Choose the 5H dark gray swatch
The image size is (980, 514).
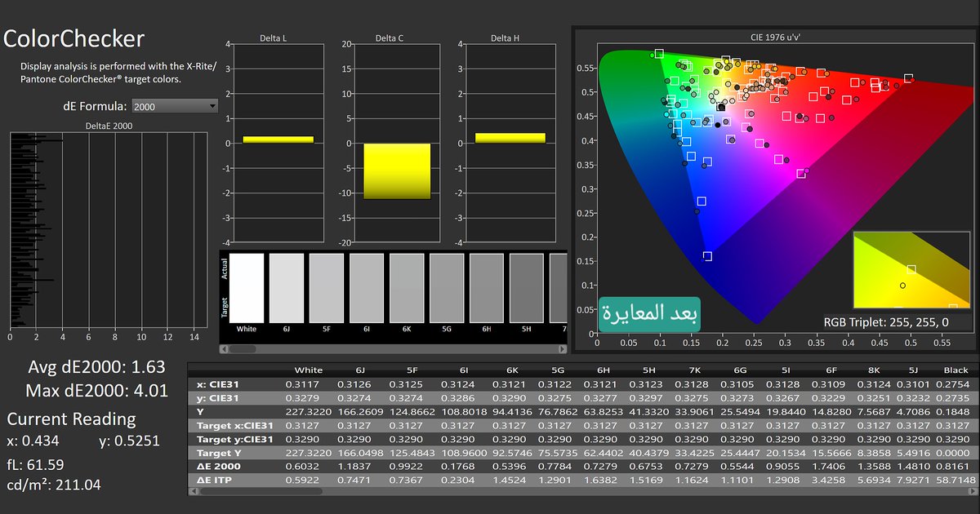click(x=527, y=288)
